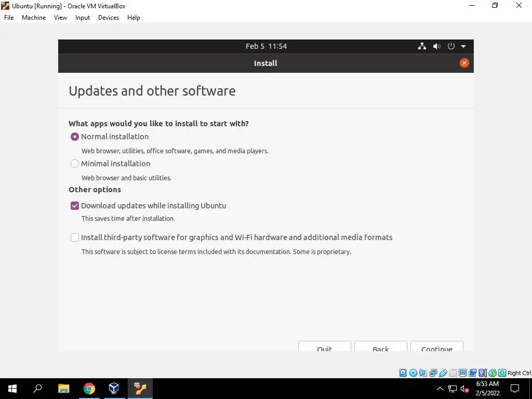Open VirtualBox Manager cube icon in taskbar

point(114,389)
